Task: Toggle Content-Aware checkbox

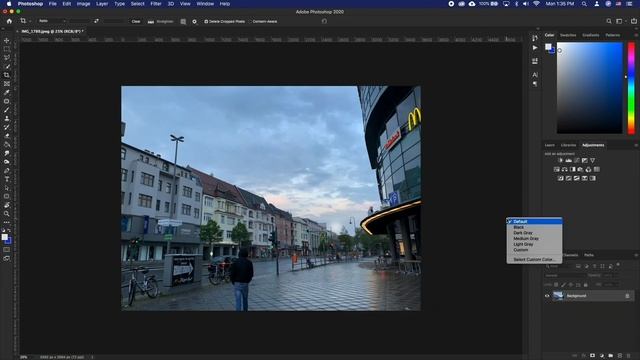Action: pyautogui.click(x=251, y=22)
